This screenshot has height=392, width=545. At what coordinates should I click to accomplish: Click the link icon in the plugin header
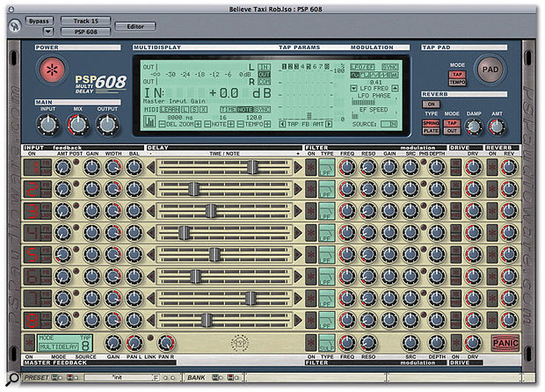(15, 25)
